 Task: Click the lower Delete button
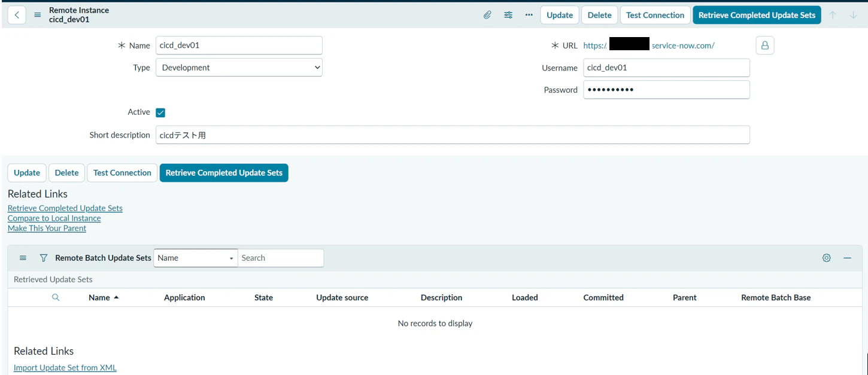66,173
